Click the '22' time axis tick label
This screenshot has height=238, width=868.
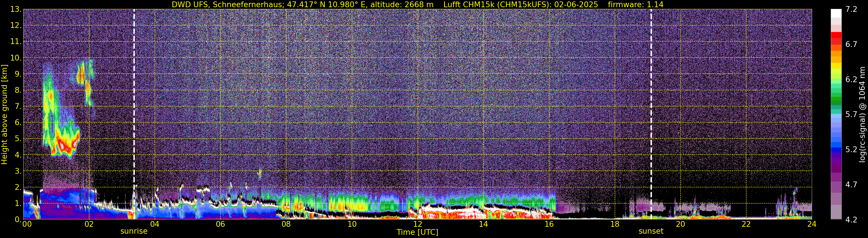746,224
